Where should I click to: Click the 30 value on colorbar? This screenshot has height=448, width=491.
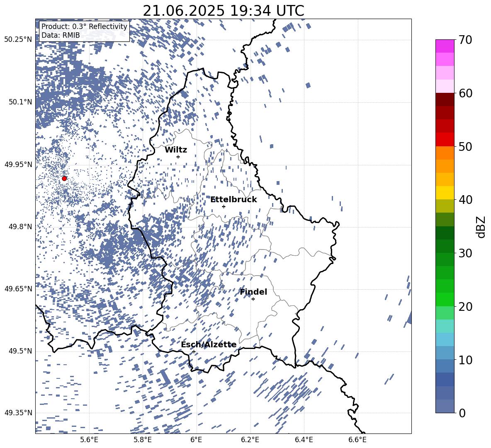pos(465,253)
